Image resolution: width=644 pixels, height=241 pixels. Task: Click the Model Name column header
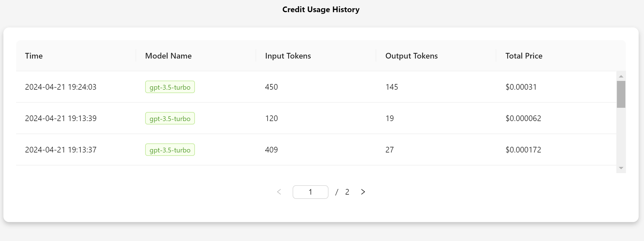pyautogui.click(x=168, y=56)
